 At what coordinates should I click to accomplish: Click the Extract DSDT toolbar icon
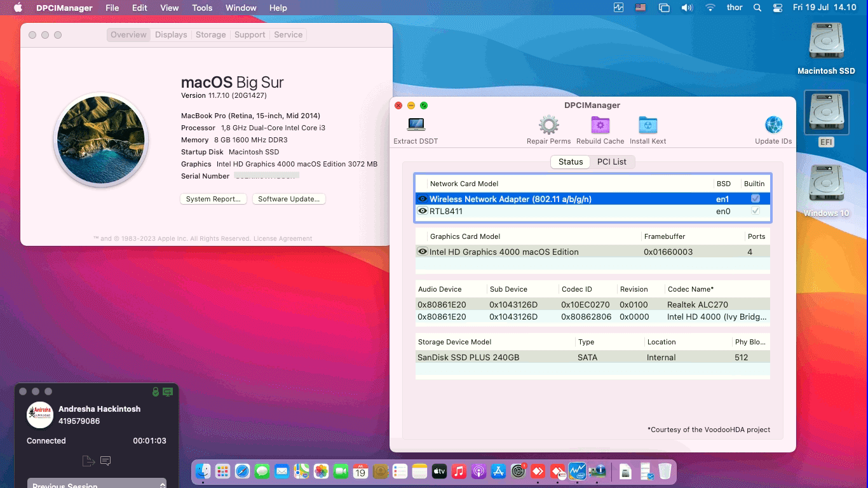[x=416, y=125]
